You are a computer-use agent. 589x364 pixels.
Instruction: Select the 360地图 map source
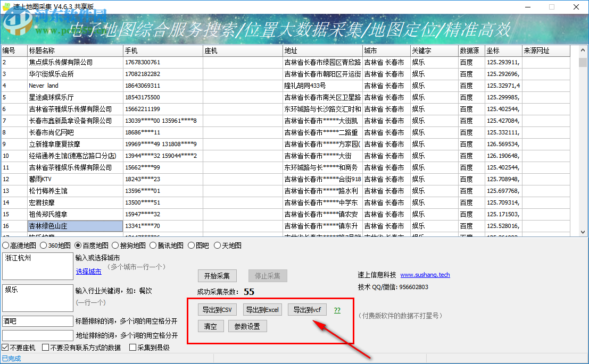[x=43, y=244]
